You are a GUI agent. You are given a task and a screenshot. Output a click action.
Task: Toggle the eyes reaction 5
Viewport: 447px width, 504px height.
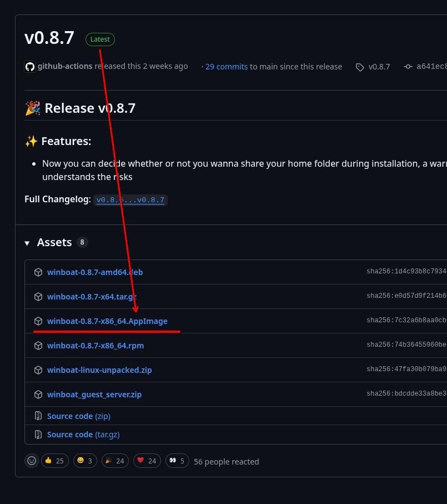pyautogui.click(x=177, y=461)
